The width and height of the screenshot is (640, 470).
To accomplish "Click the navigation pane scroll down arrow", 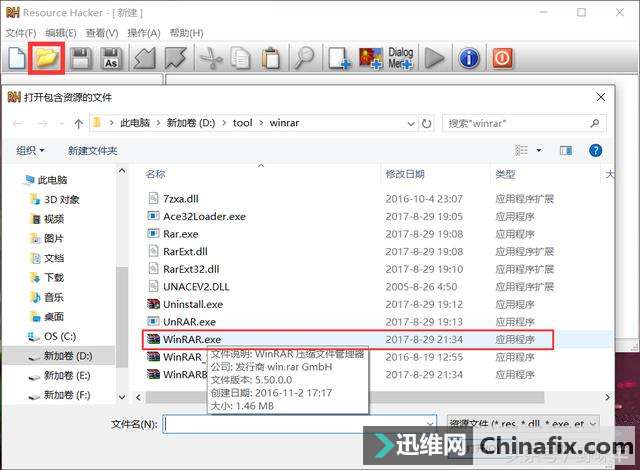I will [x=122, y=397].
